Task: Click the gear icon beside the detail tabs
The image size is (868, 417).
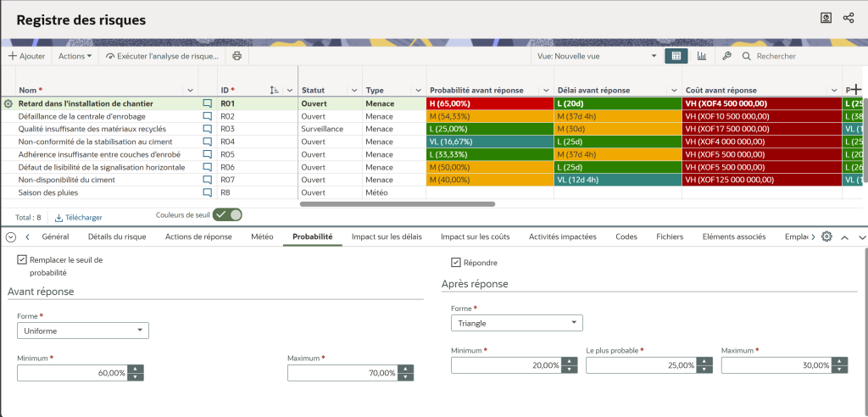Action: 827,237
